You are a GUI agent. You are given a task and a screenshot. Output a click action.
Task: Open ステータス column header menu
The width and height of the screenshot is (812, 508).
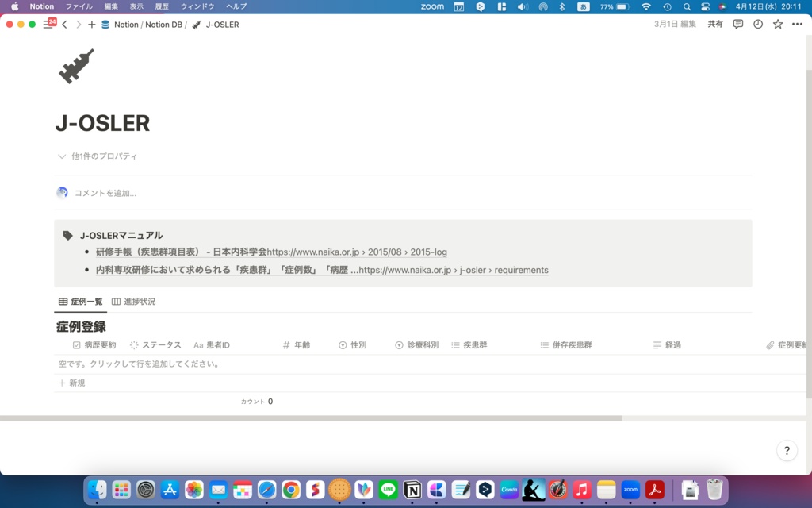(x=155, y=345)
